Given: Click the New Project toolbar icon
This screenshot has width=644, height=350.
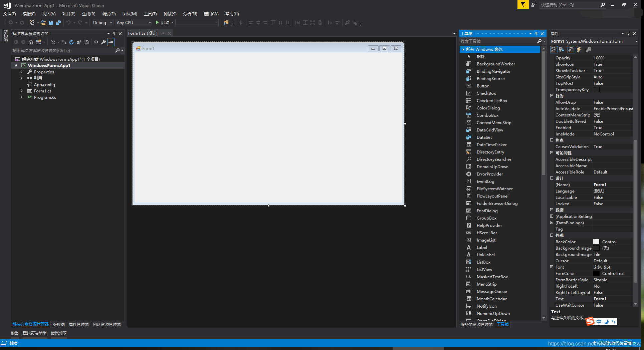Looking at the screenshot, I should [32, 23].
